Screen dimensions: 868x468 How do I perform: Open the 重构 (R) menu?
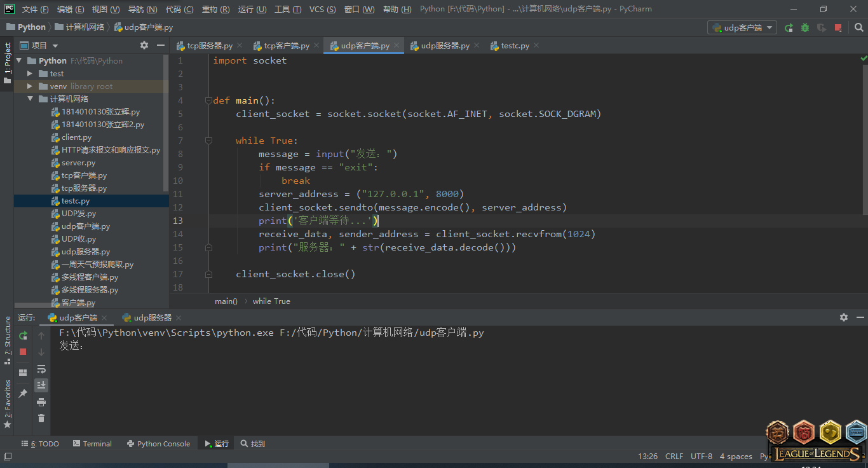pos(216,10)
